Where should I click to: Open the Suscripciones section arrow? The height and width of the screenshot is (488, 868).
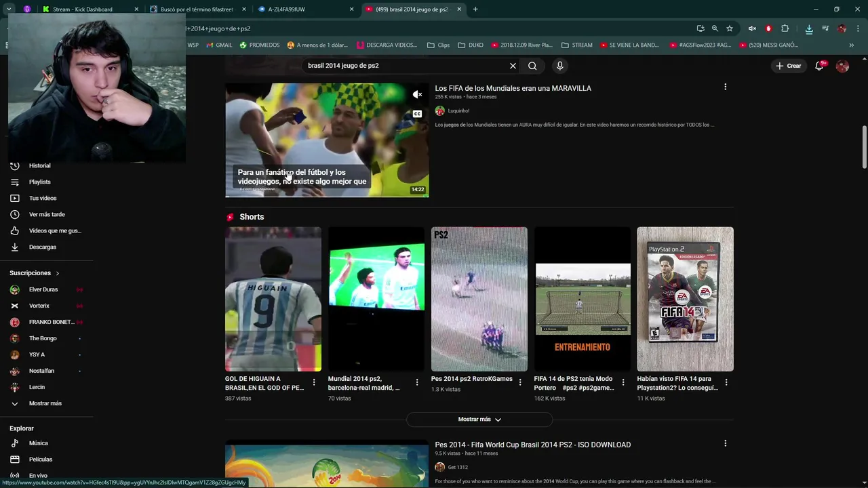point(58,273)
